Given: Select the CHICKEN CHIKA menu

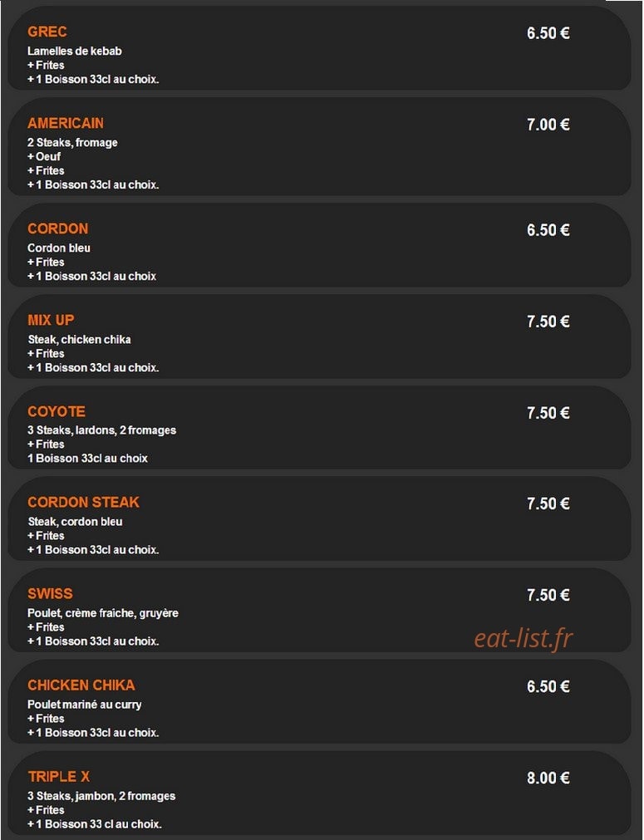Looking at the screenshot, I should [x=81, y=685].
